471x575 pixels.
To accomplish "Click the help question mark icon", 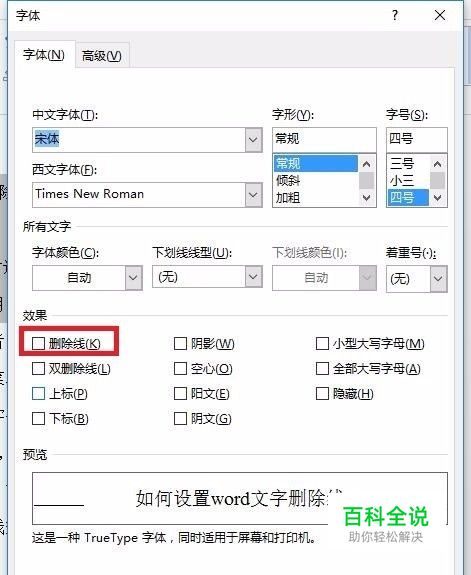I will [395, 15].
